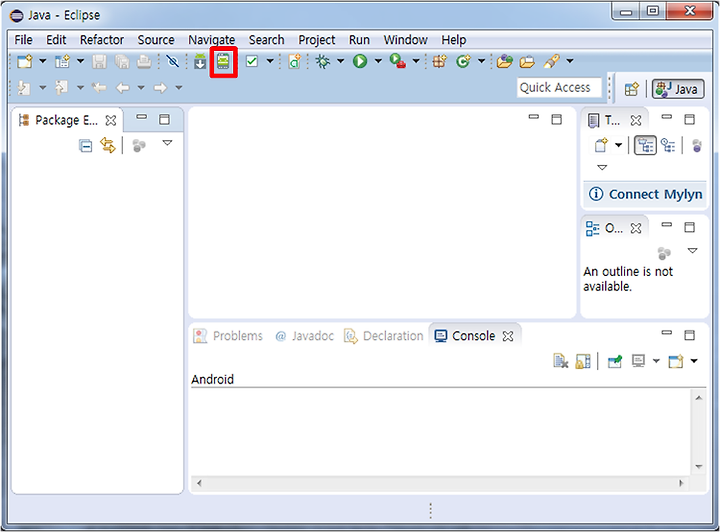
Task: Click the Open Type icon
Action: click(505, 61)
